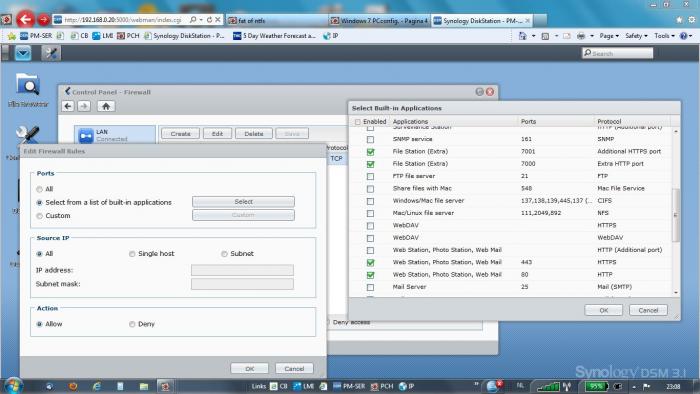Select Source IP 'Single host' radio
This screenshot has height=394, width=700.
coord(132,254)
